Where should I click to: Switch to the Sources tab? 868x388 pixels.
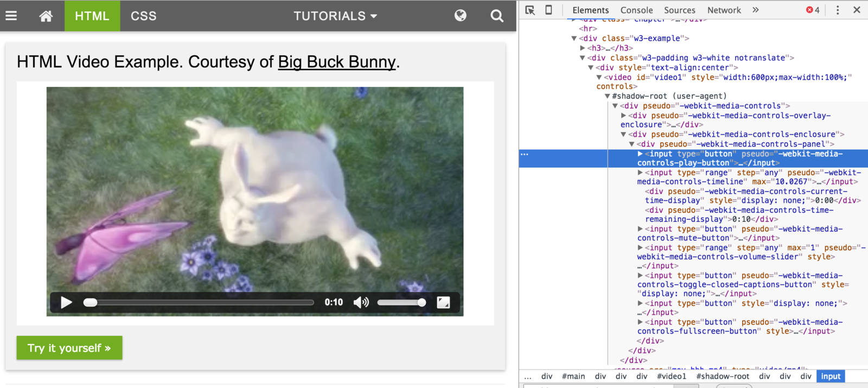coord(679,10)
